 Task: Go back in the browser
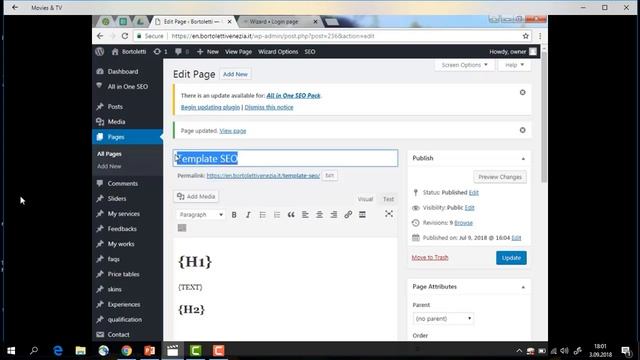pos(100,36)
